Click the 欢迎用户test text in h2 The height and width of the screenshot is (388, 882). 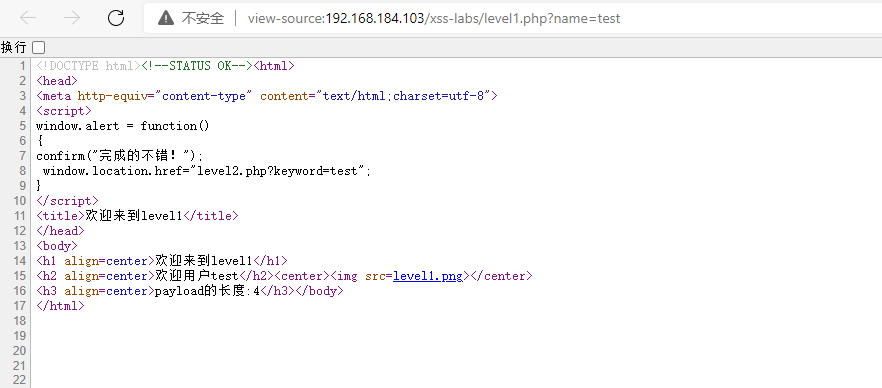pos(197,276)
